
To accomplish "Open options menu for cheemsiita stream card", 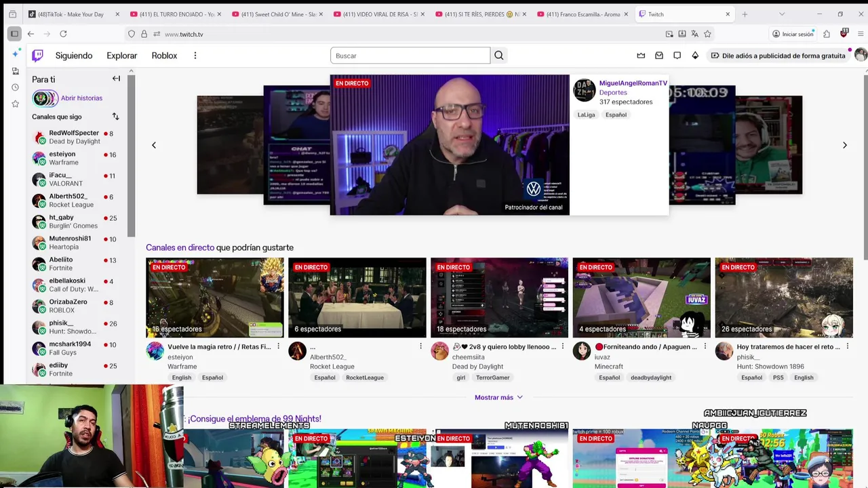I will tap(562, 346).
